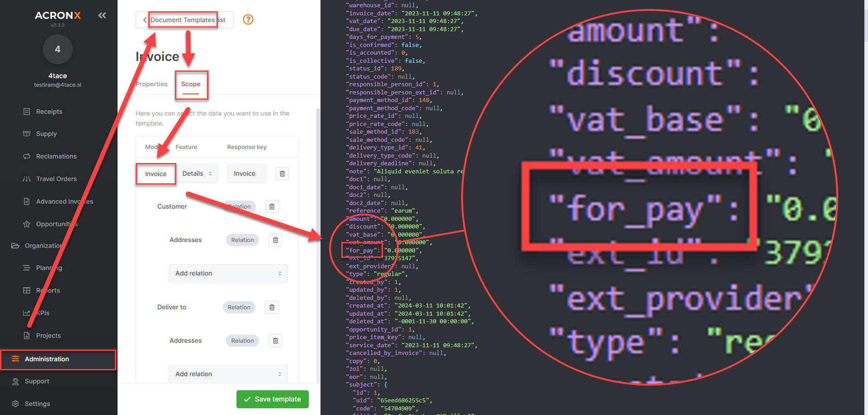Click the Organization folder icon

15,246
